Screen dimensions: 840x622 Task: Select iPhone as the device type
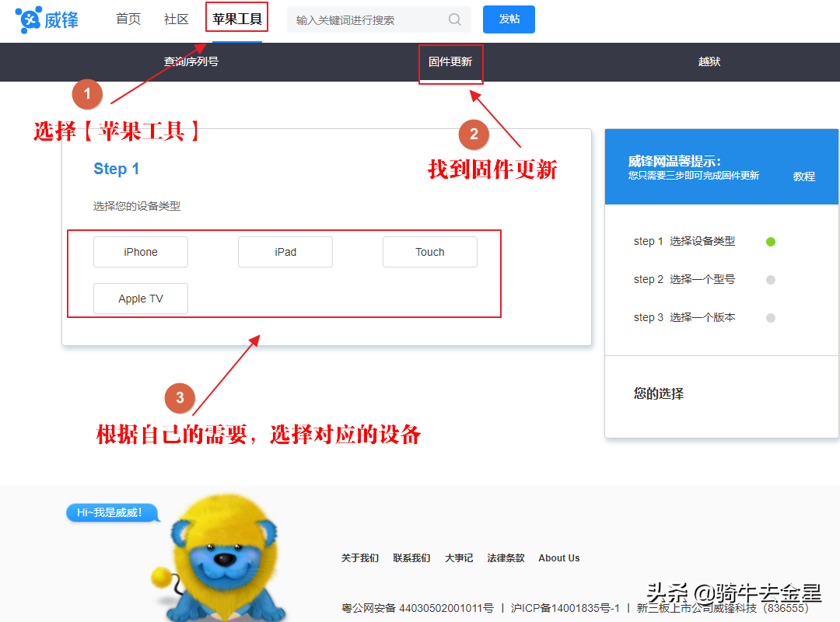[x=140, y=251]
